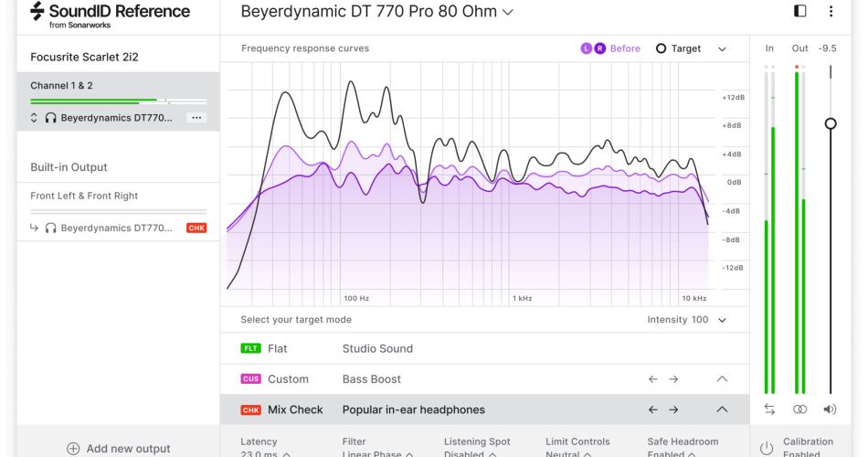Mute output using the speaker icon

pos(830,410)
